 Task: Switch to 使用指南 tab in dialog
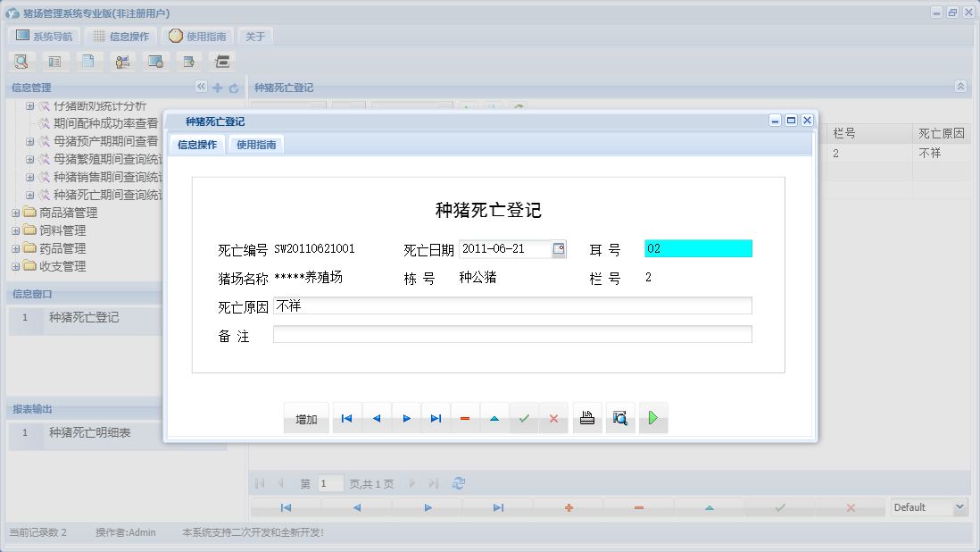256,145
